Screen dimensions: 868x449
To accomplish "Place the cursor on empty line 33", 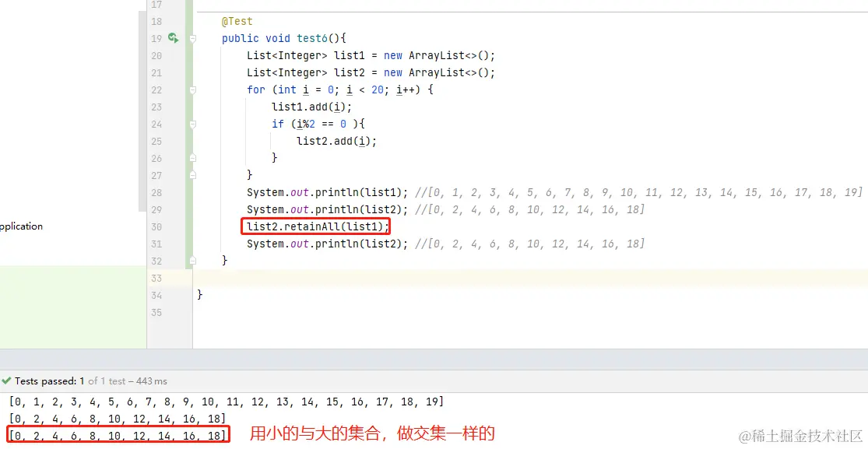I will click(530, 278).
